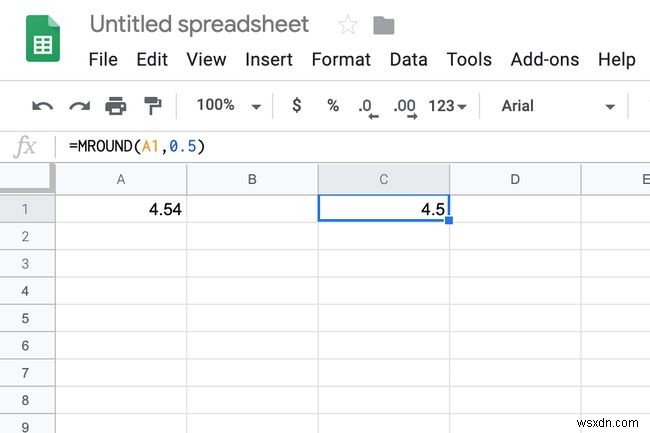Increase decimal places
Viewport: 650px width, 433px height.
(x=404, y=106)
